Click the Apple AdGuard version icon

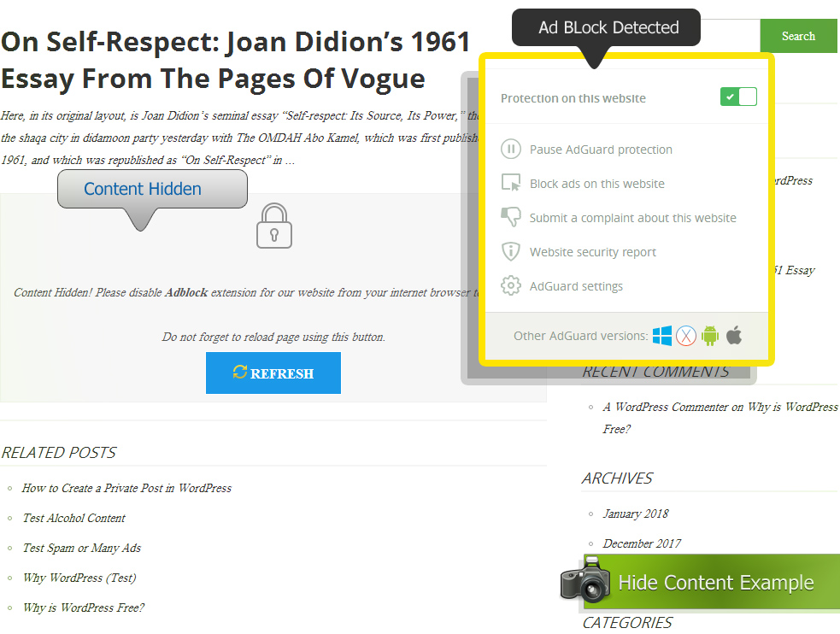click(734, 335)
